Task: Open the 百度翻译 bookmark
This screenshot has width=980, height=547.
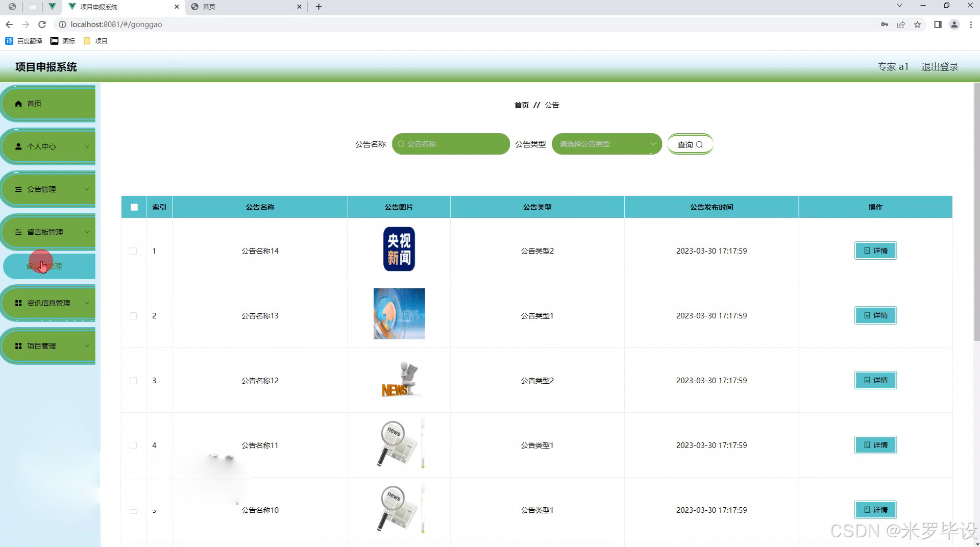Action: (x=23, y=41)
